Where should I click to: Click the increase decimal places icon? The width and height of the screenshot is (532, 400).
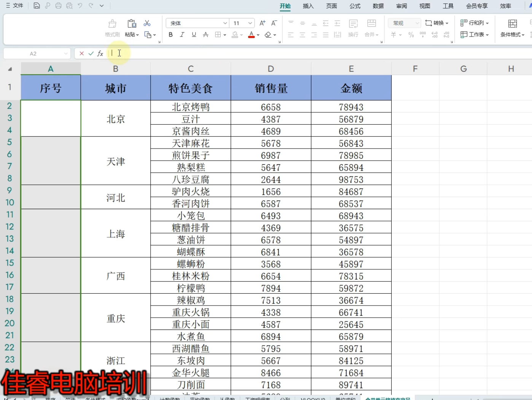click(435, 35)
